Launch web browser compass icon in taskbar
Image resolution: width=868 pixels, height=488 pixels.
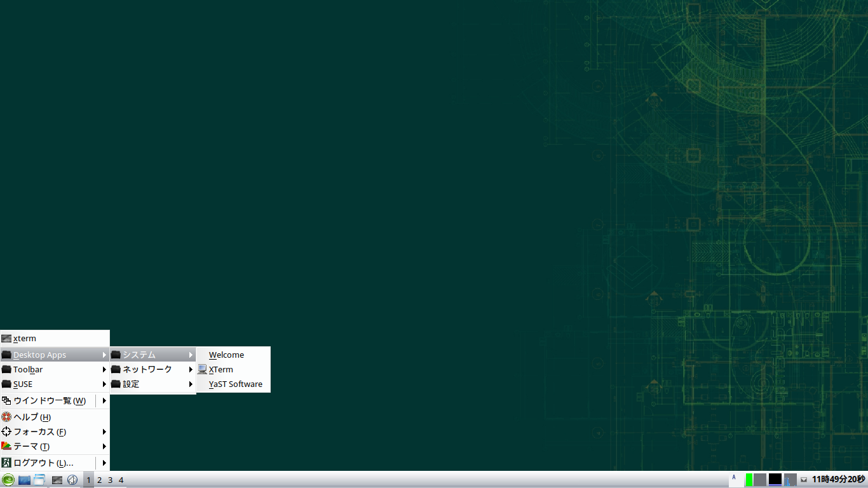(72, 480)
